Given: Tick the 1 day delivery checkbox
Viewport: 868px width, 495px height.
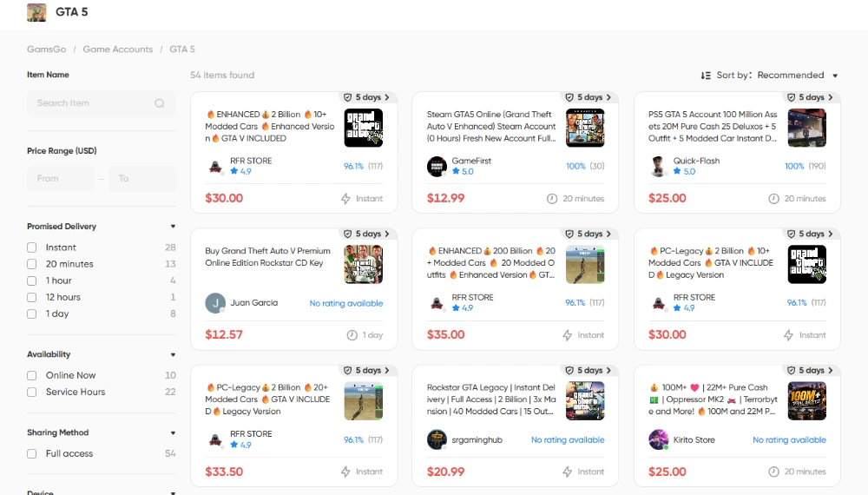Looking at the screenshot, I should (32, 314).
